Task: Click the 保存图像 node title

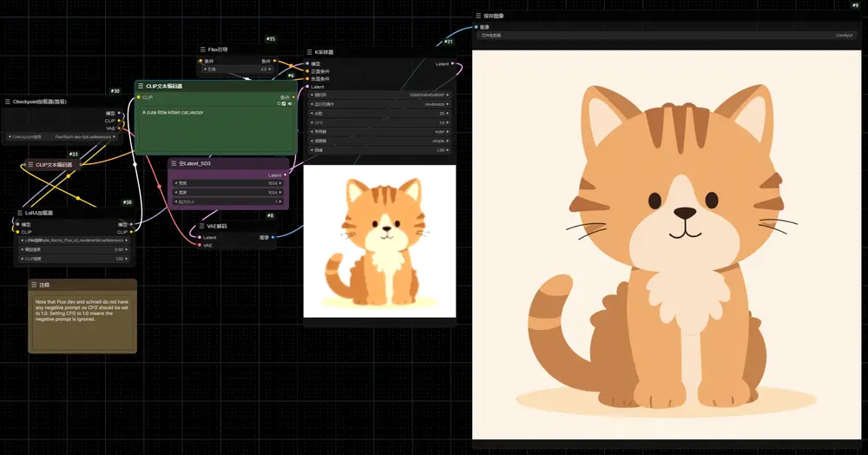Action: pyautogui.click(x=494, y=16)
